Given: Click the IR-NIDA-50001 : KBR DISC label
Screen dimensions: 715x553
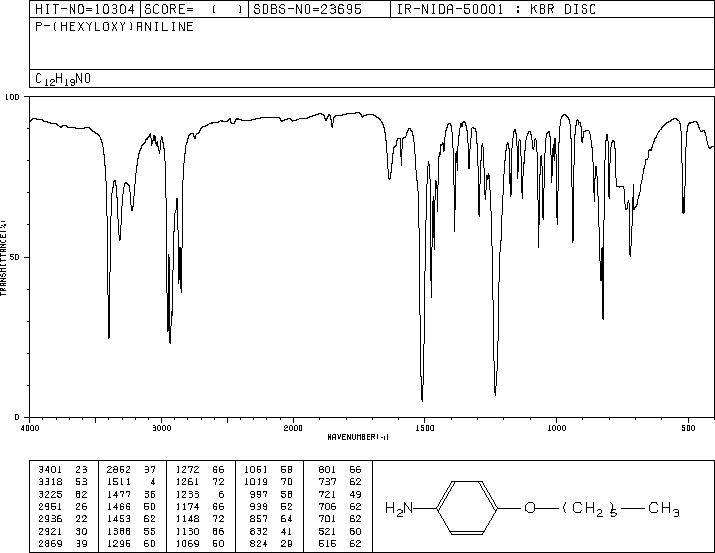Looking at the screenshot, I should (x=496, y=9).
